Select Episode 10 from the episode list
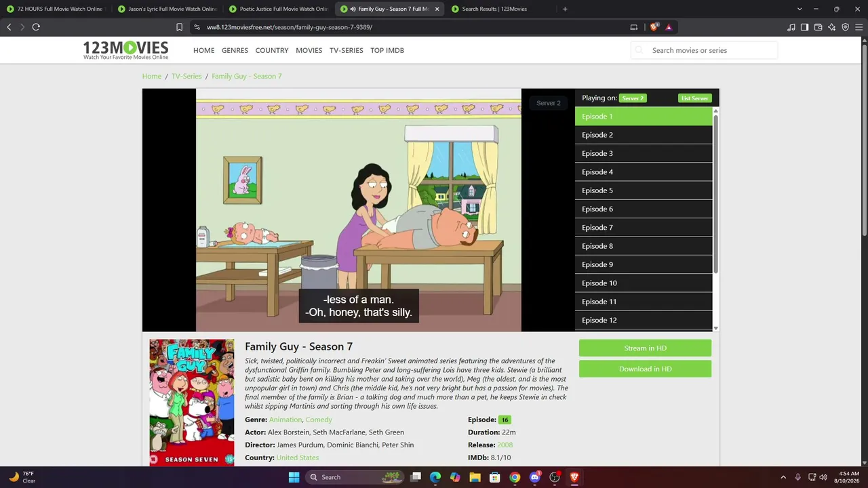 point(644,283)
